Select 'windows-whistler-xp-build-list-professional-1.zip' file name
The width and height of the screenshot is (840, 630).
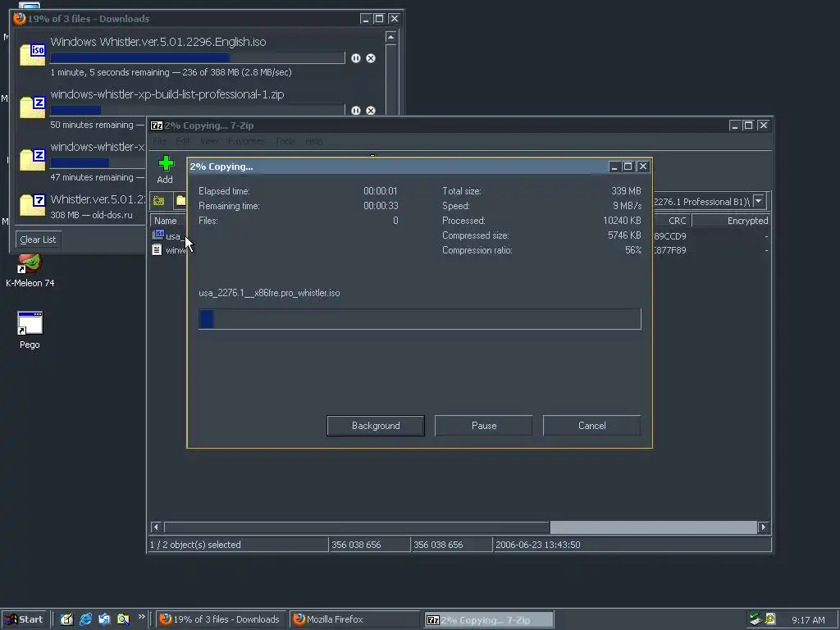[x=167, y=94]
